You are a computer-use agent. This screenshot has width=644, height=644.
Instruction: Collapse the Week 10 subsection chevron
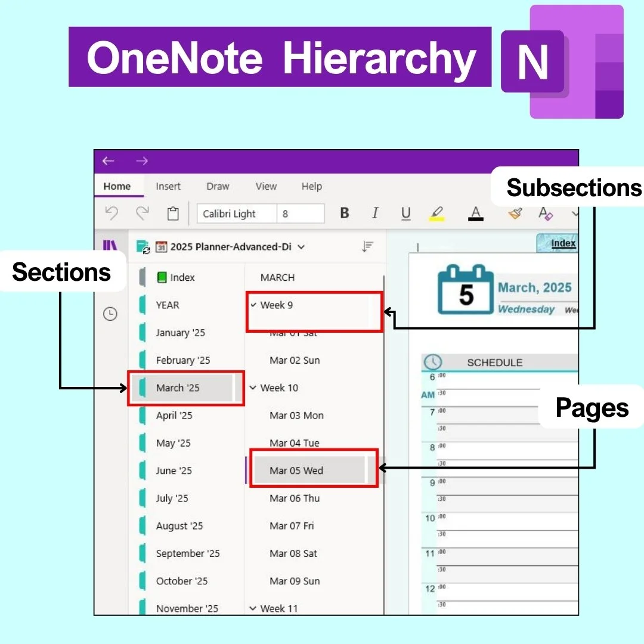[253, 388]
